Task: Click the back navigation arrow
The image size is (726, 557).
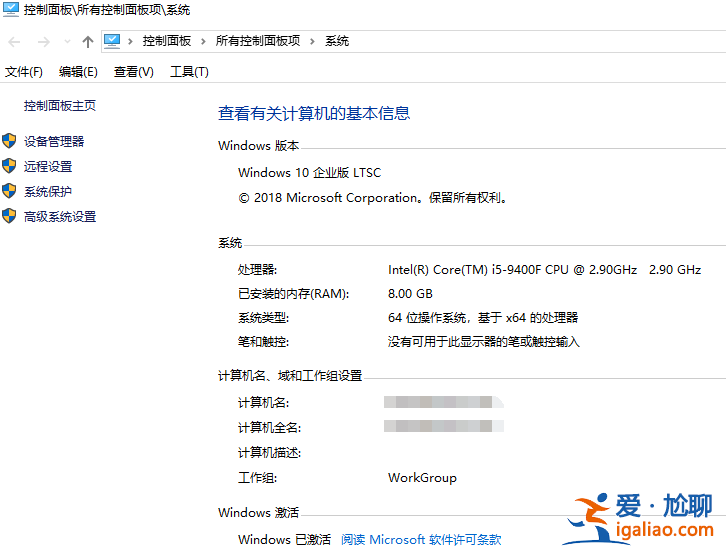Action: (14, 42)
